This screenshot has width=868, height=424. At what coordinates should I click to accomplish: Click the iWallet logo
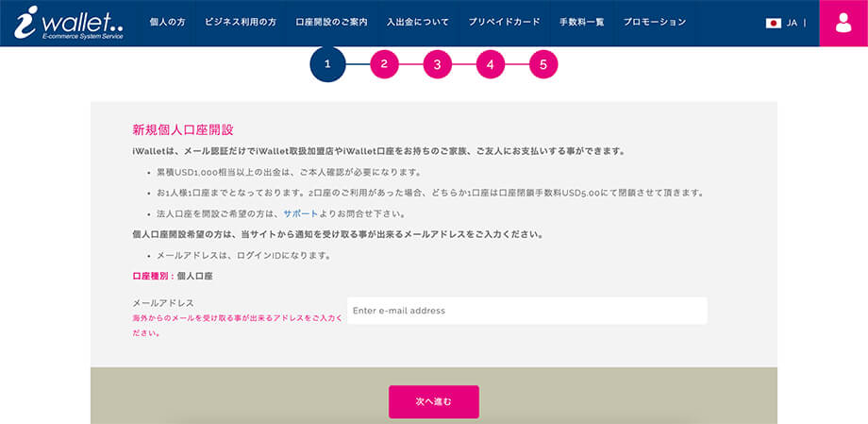click(69, 23)
